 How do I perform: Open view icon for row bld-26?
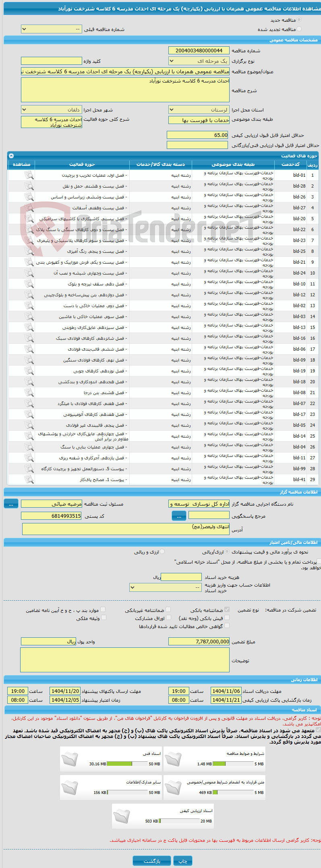pyautogui.click(x=29, y=197)
